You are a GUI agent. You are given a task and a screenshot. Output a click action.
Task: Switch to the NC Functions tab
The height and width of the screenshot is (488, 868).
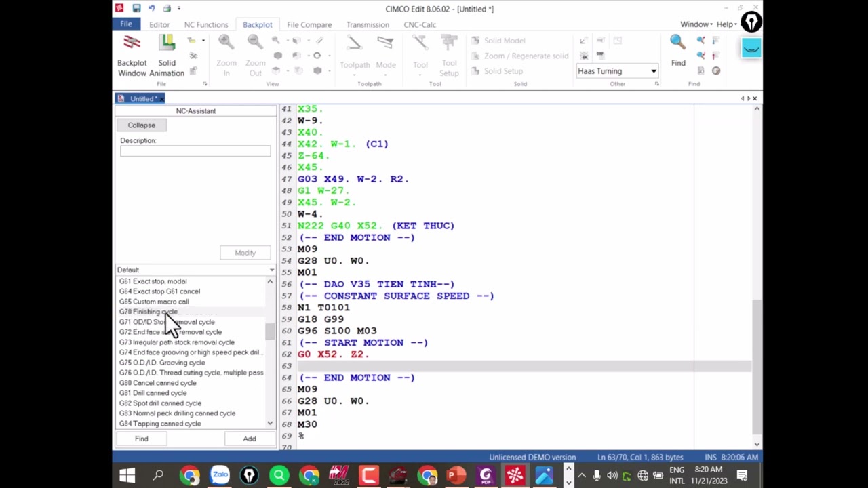[x=206, y=24]
